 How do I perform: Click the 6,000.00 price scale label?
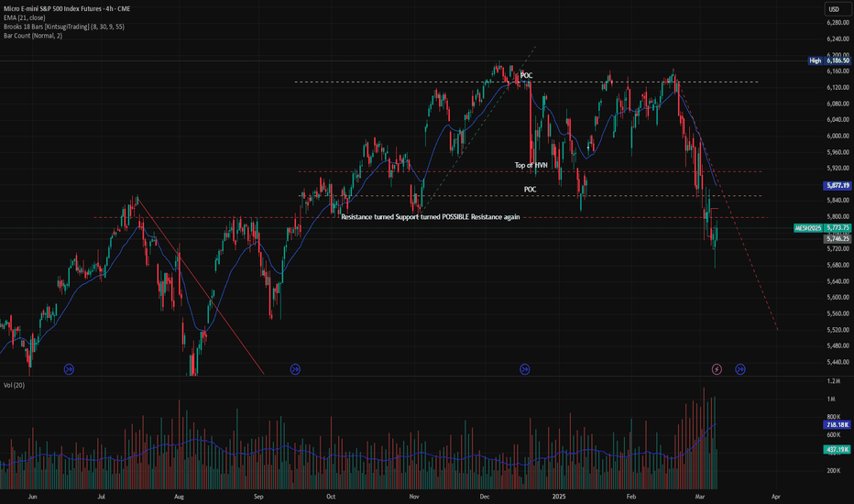838,136
